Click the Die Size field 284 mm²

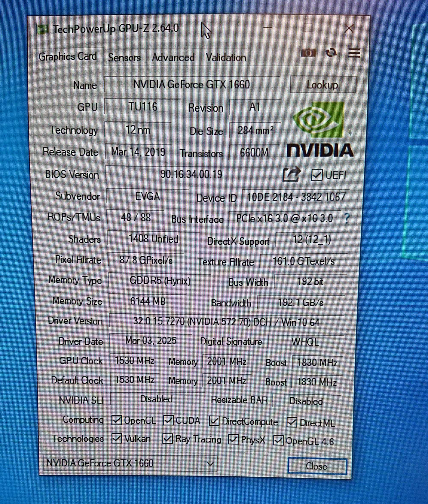255,130
